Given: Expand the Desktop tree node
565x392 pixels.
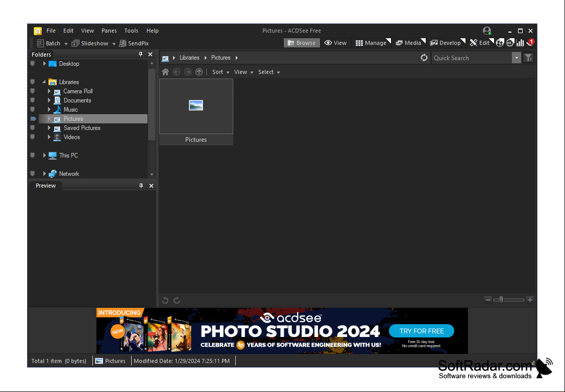Looking at the screenshot, I should click(44, 64).
